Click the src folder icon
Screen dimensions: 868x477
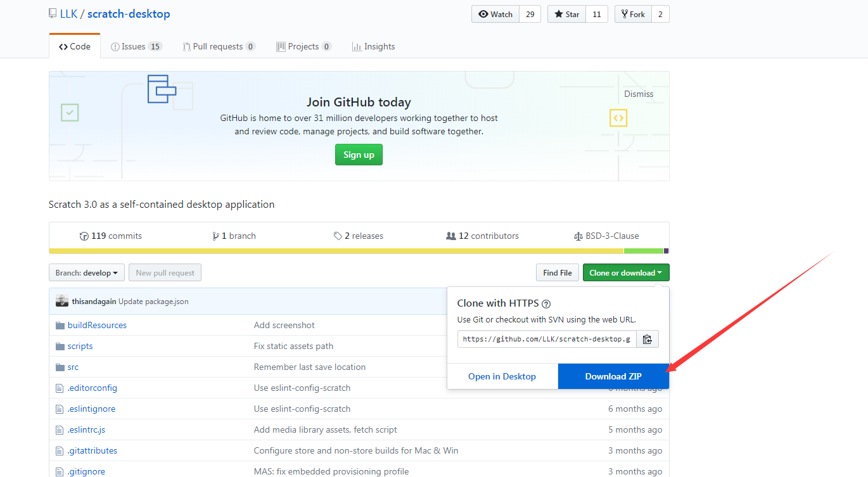pos(60,367)
